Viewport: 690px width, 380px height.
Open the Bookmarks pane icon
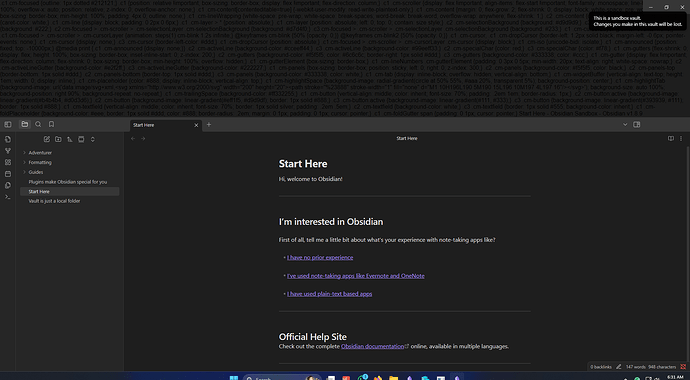tap(51, 125)
